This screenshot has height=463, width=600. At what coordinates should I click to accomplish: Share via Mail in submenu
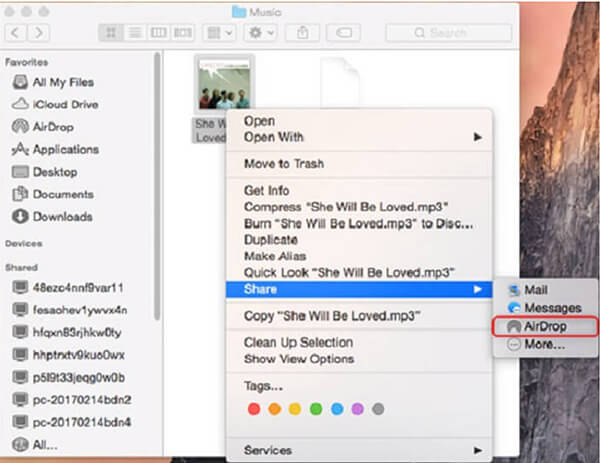(x=545, y=290)
